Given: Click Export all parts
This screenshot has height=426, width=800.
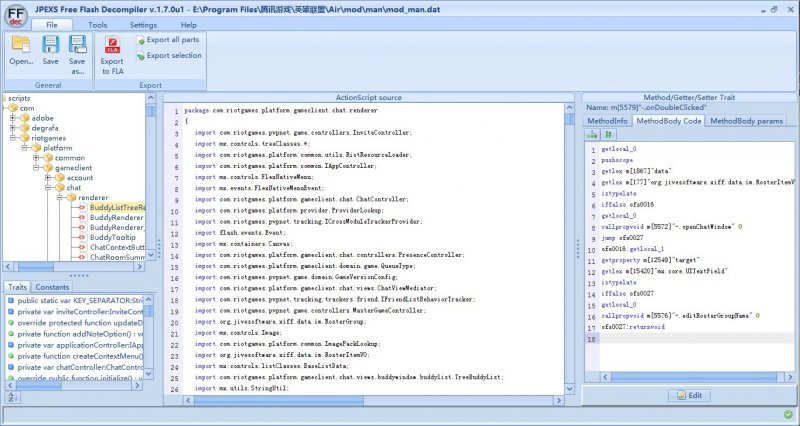Looking at the screenshot, I should (168, 40).
